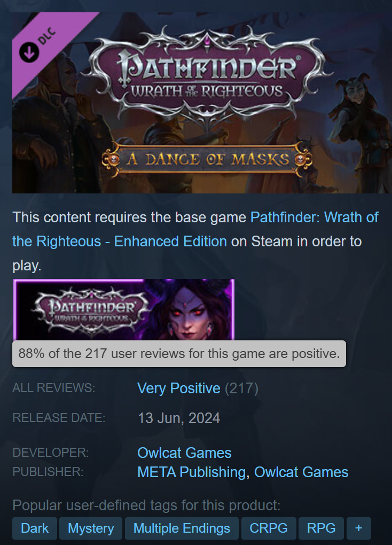Select the Dark tag
This screenshot has width=392, height=545.
[x=34, y=528]
